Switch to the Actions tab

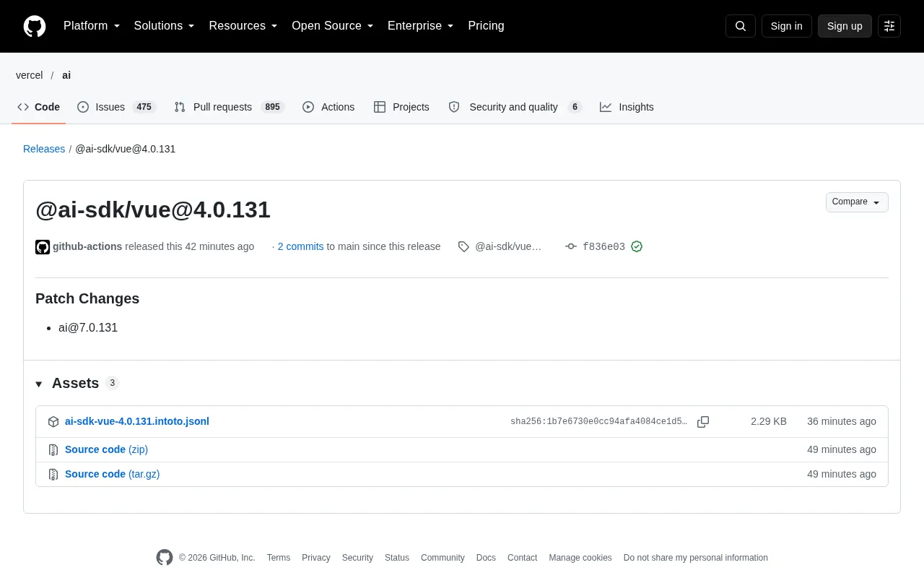click(x=328, y=107)
